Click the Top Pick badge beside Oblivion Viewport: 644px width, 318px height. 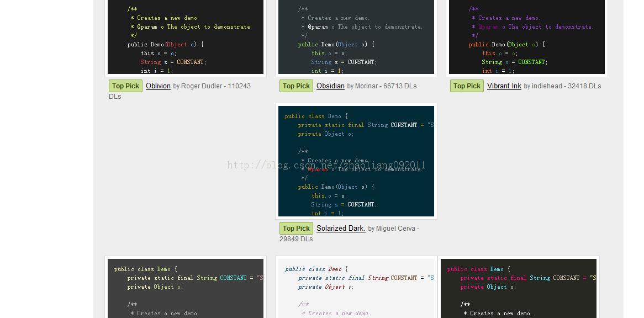tap(126, 86)
